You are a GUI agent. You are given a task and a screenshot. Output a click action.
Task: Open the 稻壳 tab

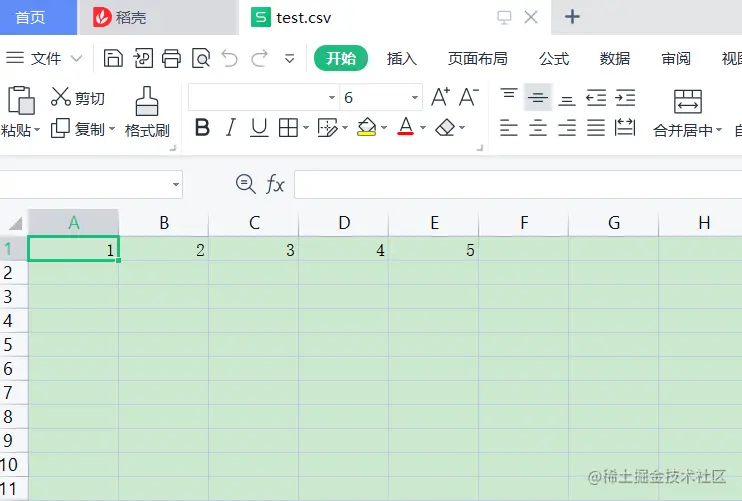pyautogui.click(x=158, y=18)
